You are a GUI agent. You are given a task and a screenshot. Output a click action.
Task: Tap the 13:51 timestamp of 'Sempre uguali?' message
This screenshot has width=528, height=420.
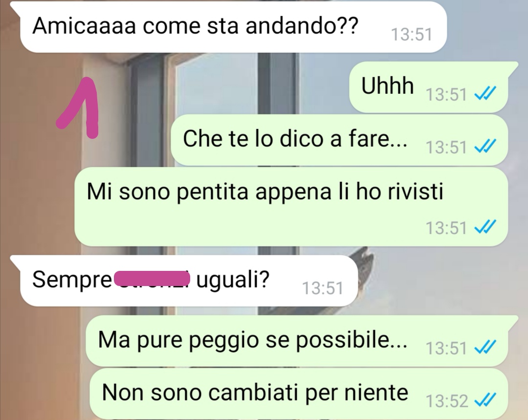click(323, 288)
